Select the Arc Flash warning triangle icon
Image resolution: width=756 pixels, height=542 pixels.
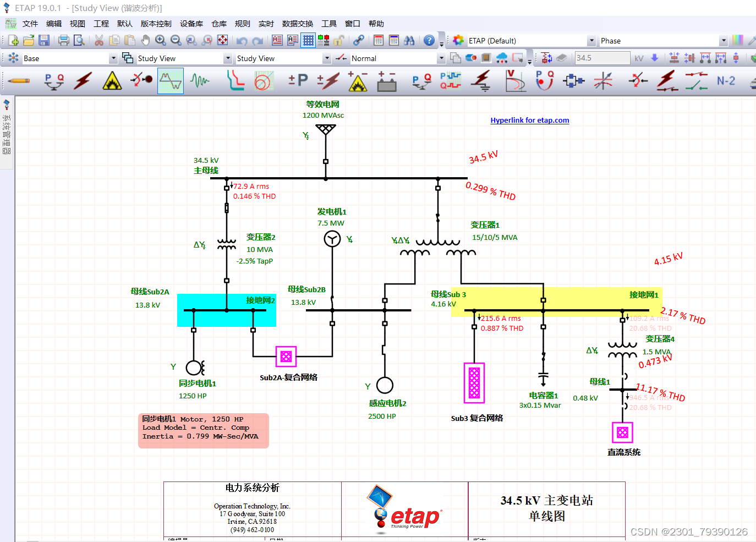tap(112, 81)
